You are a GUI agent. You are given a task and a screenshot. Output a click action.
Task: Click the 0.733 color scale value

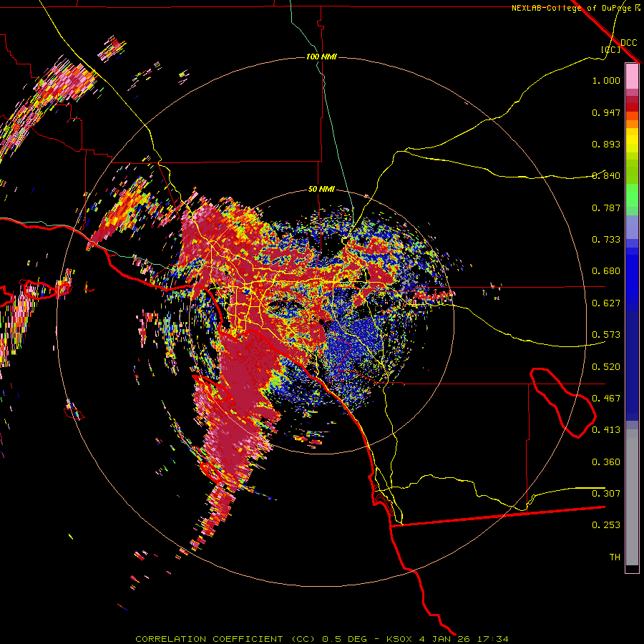[606, 240]
